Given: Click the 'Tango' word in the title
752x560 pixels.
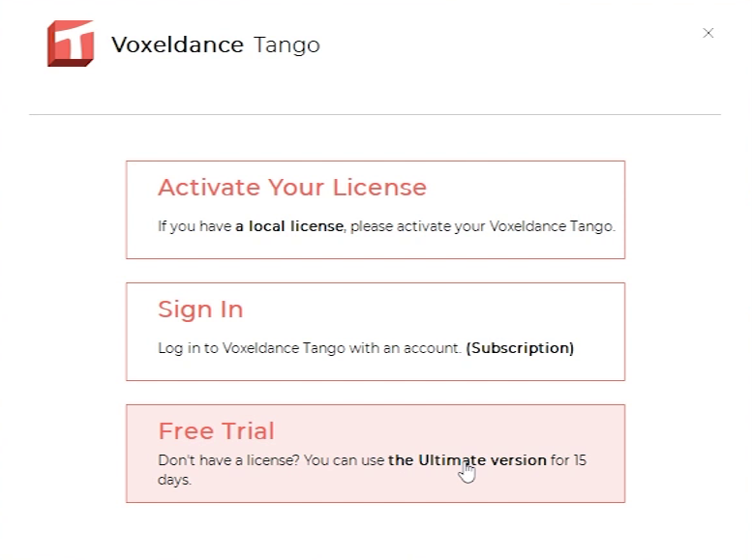Looking at the screenshot, I should coord(286,46).
